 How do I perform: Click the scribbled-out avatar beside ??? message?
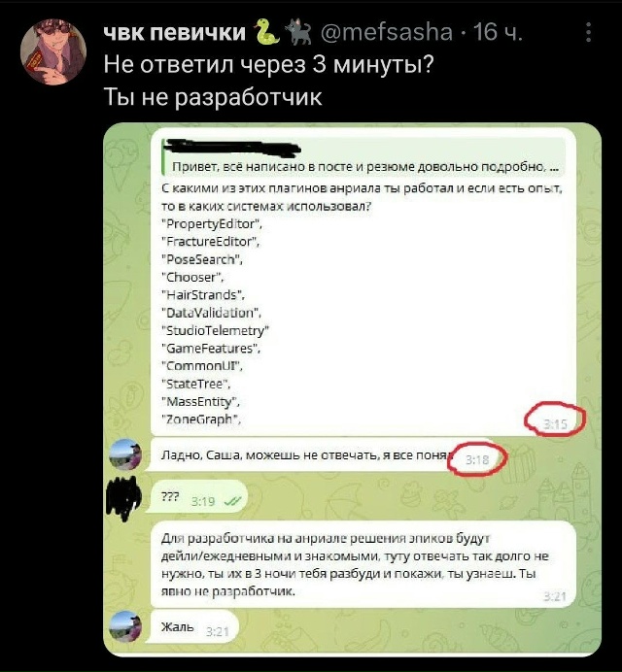[x=123, y=498]
